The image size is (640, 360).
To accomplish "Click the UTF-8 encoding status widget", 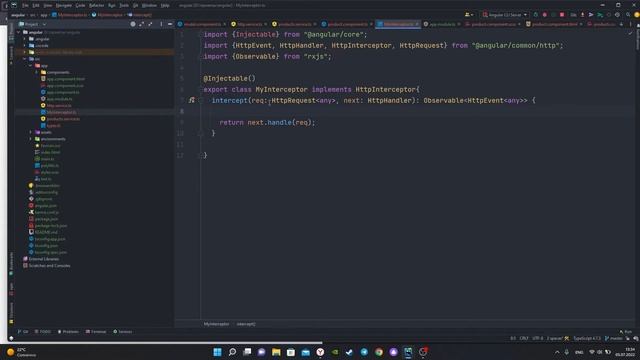I will [538, 338].
